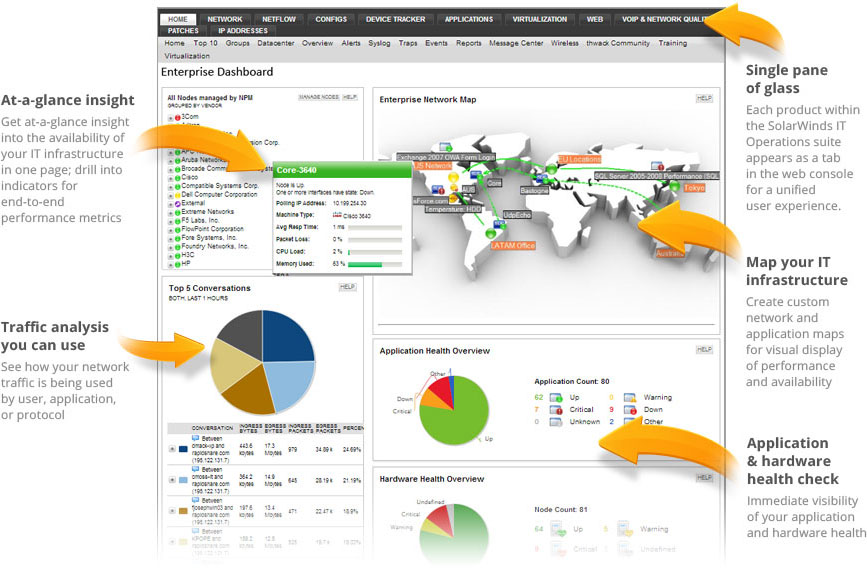This screenshot has height=581, width=867.
Task: Expand the Dell Computer Corporation group
Action: (171, 195)
